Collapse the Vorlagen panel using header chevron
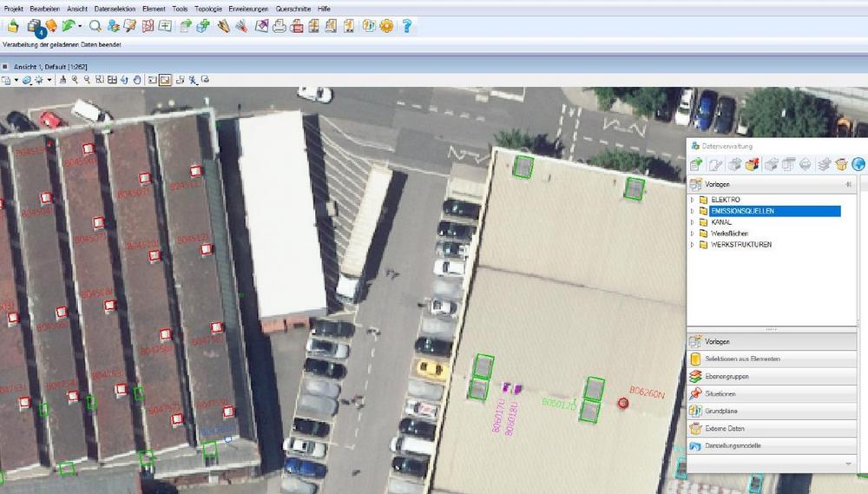This screenshot has height=494, width=868. tap(848, 185)
